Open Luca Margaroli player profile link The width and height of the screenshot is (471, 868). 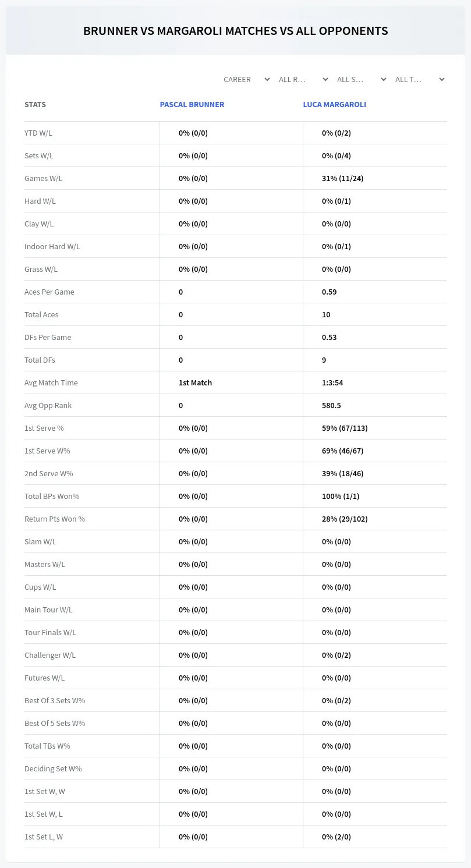335,105
